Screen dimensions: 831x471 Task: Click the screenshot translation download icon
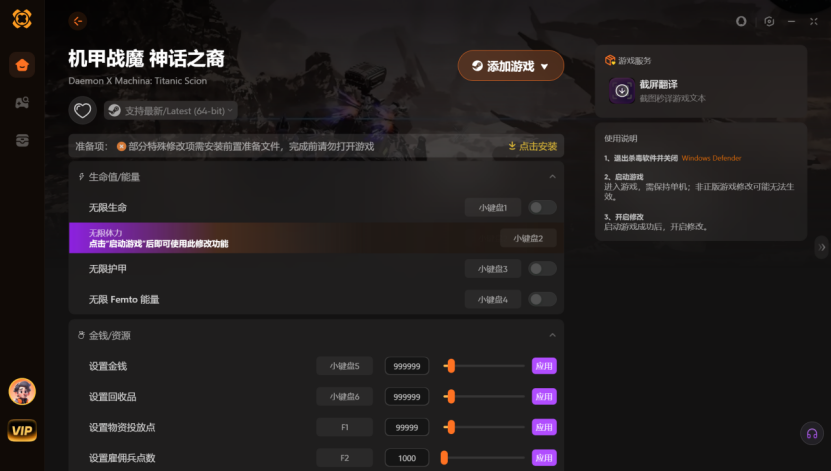(622, 91)
